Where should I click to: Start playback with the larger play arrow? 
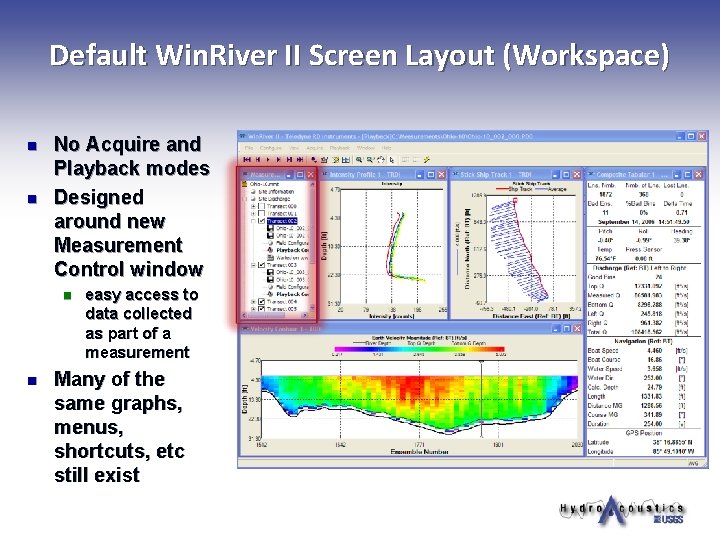[279, 159]
